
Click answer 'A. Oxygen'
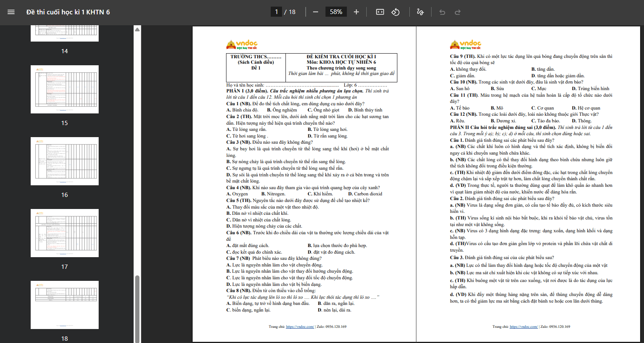tap(237, 194)
